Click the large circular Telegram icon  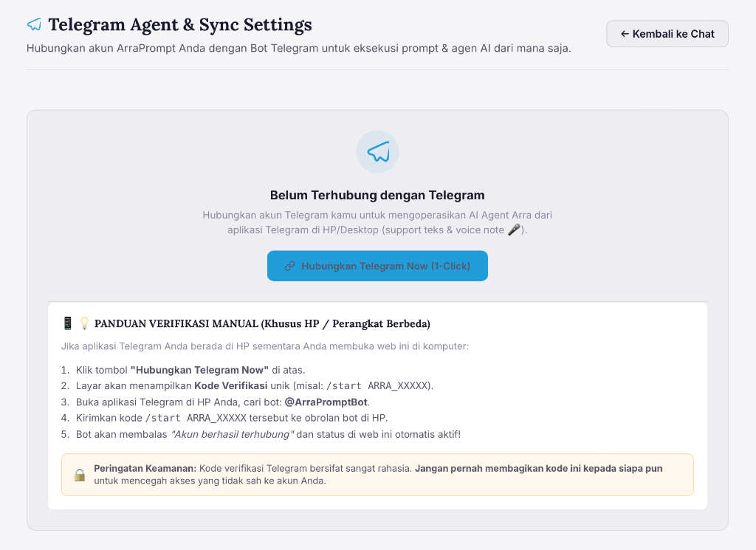click(x=377, y=152)
